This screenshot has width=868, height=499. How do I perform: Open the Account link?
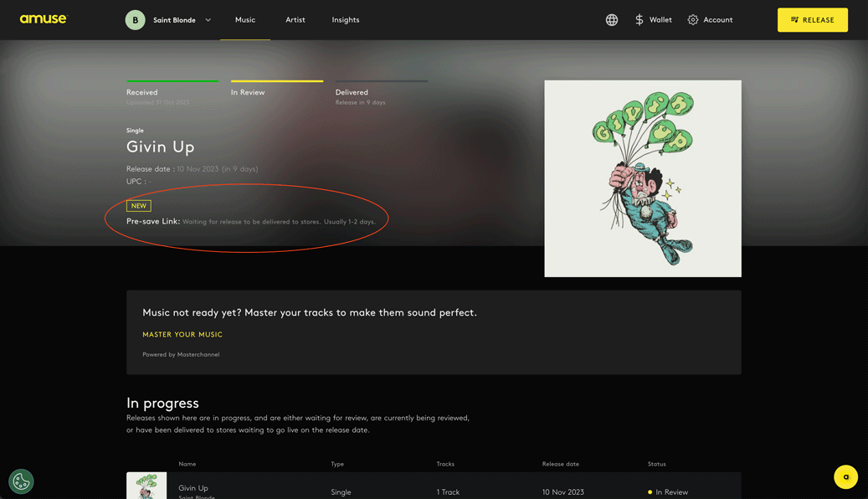coord(718,20)
